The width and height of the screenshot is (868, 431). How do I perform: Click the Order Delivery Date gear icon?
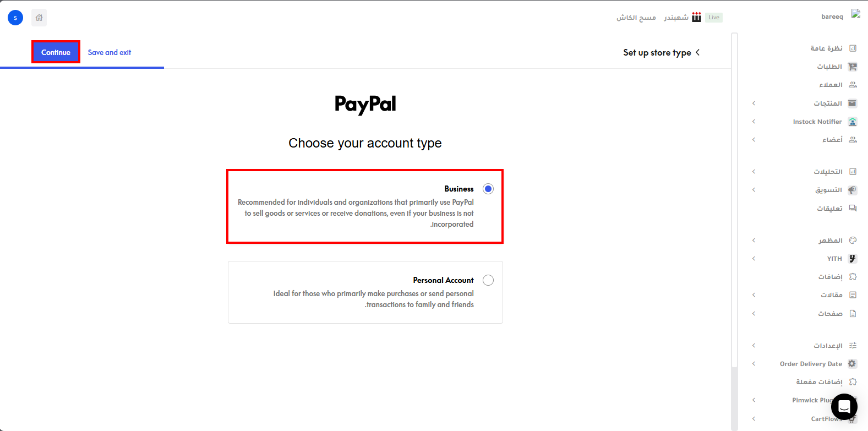click(853, 364)
